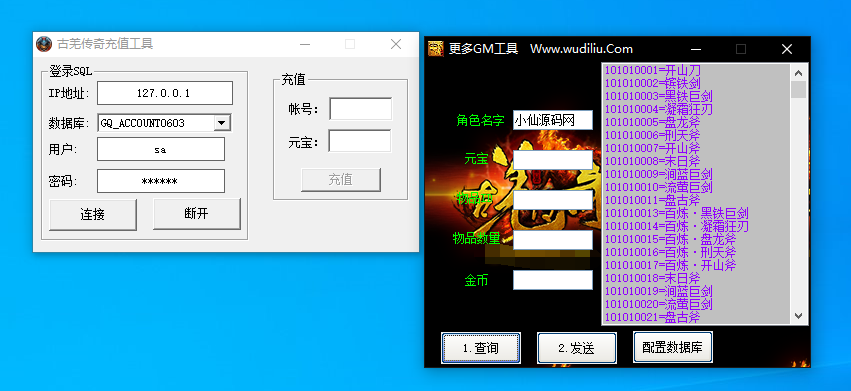851x391 pixels.
Task: Click the 物品数量 input field
Action: pyautogui.click(x=552, y=240)
